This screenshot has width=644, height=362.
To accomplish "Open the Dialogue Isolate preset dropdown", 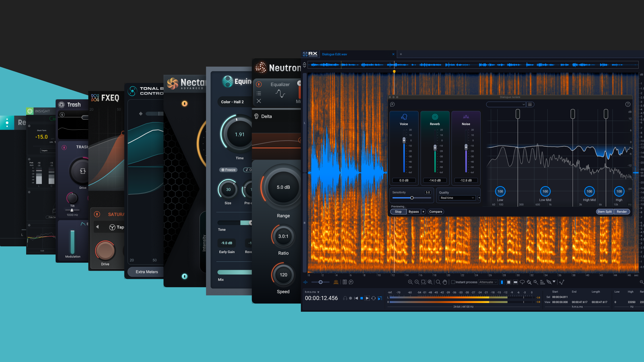I will pos(506,105).
